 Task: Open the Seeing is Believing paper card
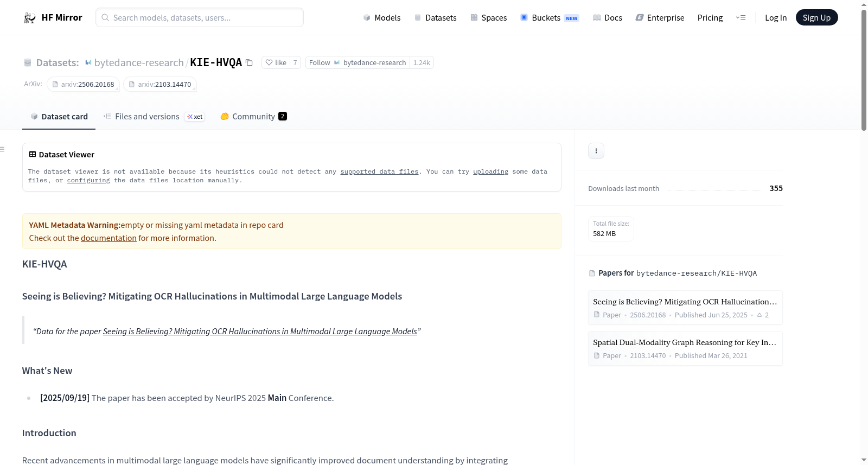tap(685, 308)
